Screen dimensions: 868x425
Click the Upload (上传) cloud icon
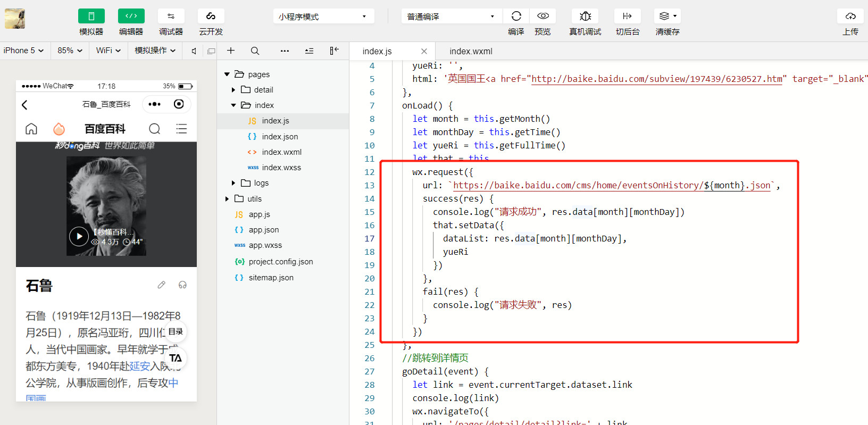point(850,16)
